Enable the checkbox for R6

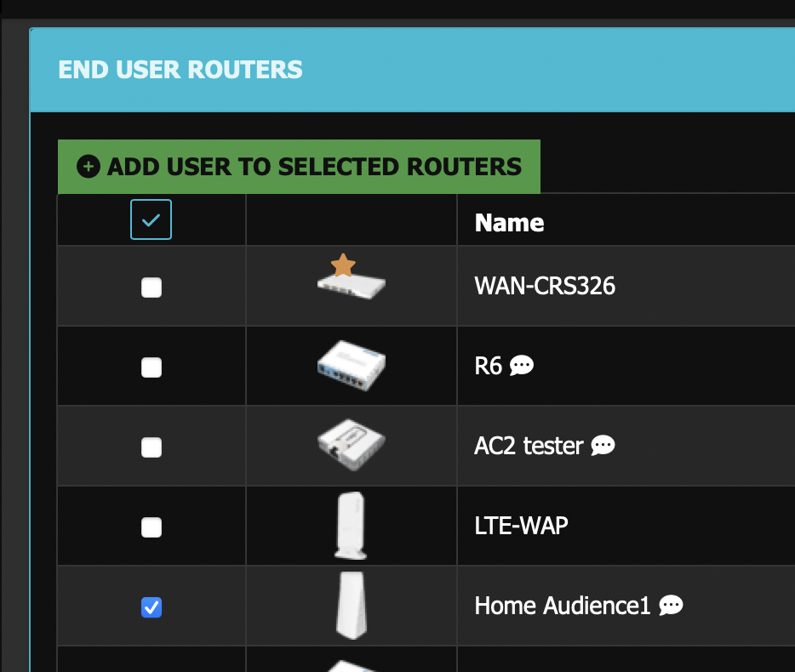coord(151,367)
